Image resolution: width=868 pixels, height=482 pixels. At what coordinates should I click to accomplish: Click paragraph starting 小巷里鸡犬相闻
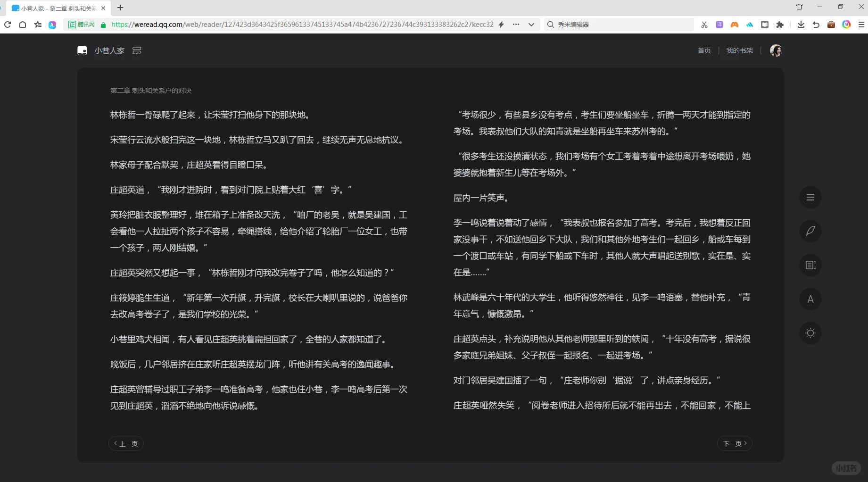pos(250,339)
